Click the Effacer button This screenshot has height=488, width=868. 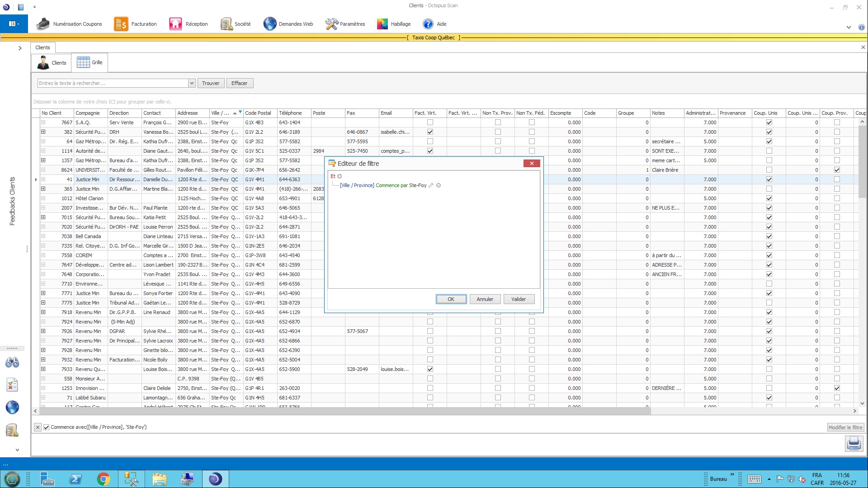tap(240, 83)
